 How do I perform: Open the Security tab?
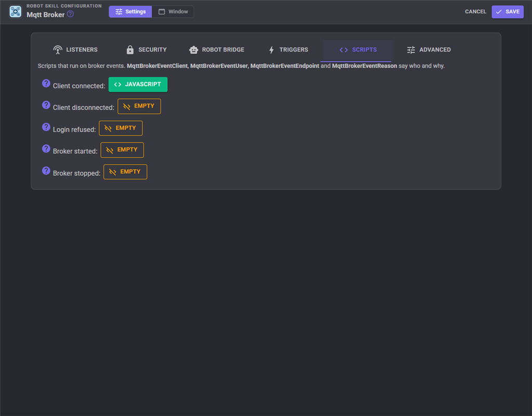(146, 50)
